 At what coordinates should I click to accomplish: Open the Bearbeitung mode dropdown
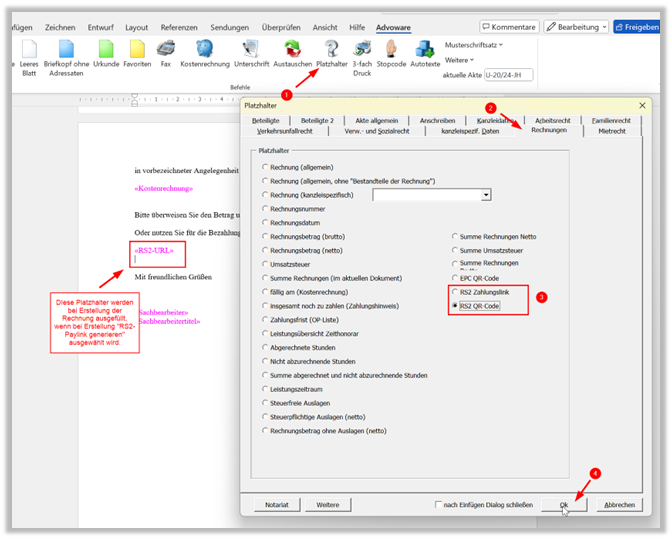576,27
